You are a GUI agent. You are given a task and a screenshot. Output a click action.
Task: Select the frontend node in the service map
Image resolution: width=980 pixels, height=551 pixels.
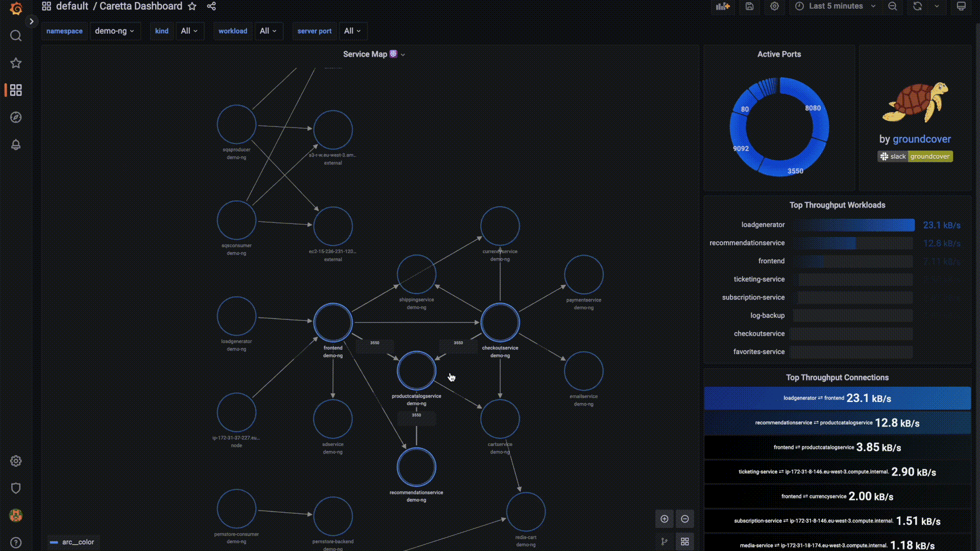(x=332, y=322)
